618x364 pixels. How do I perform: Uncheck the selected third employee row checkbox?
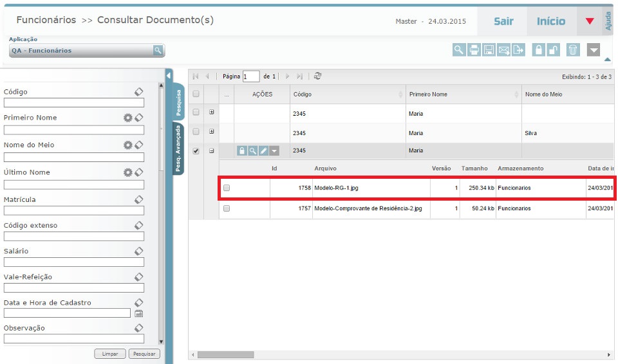196,150
